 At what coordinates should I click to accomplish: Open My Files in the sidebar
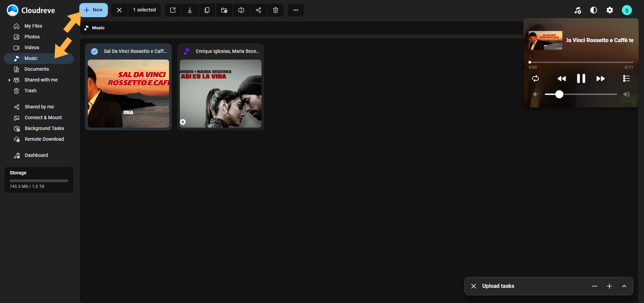click(39, 26)
